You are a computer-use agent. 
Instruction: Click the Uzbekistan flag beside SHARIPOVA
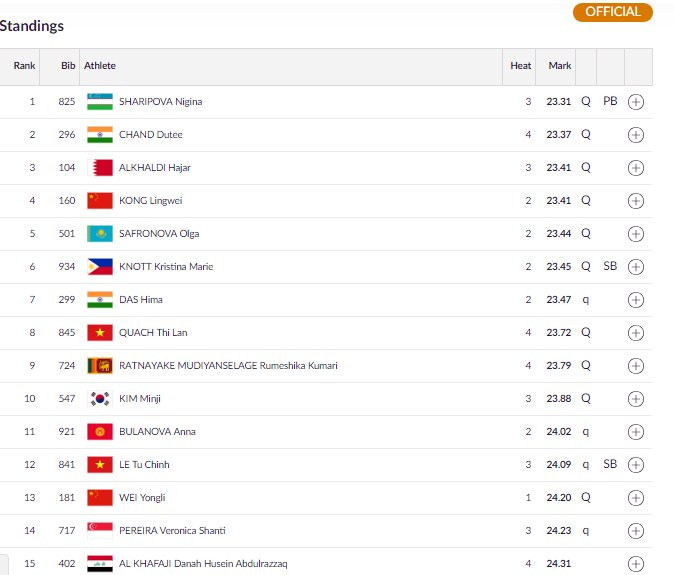click(99, 102)
